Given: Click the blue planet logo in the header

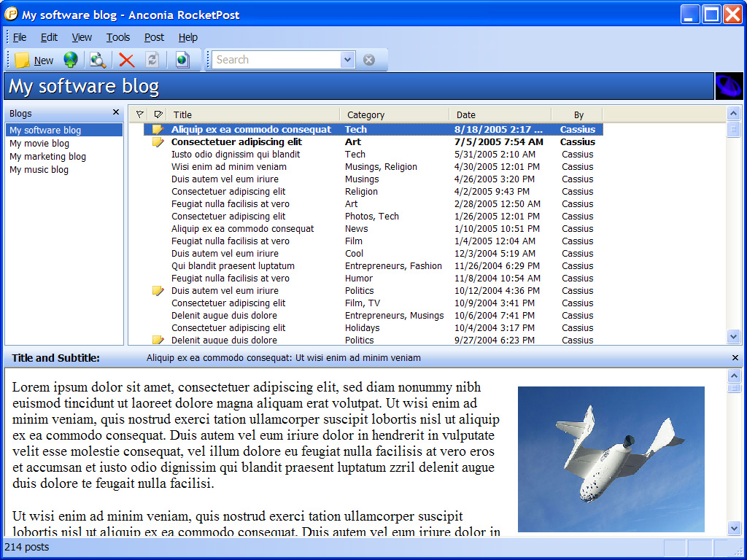Looking at the screenshot, I should pos(729,86).
